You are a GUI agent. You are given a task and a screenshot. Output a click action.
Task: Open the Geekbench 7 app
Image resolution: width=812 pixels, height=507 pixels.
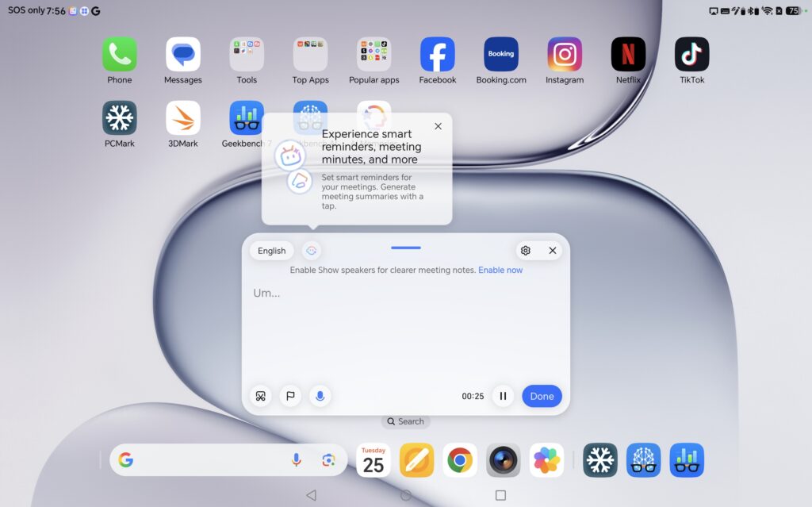247,117
